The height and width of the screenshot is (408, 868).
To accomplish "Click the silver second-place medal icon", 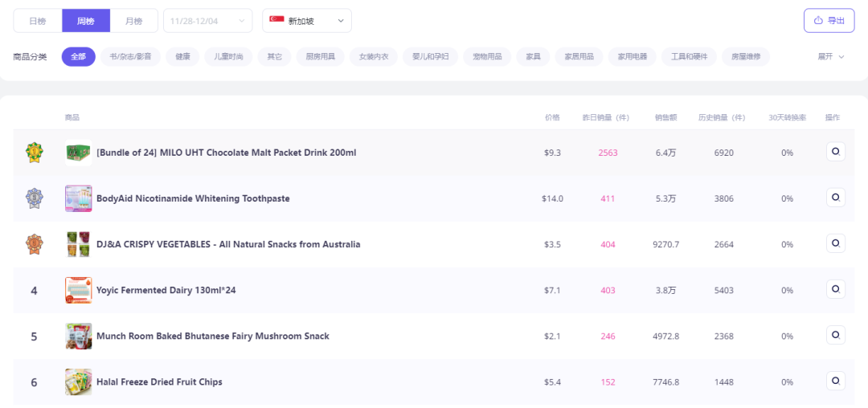I will pyautogui.click(x=35, y=198).
